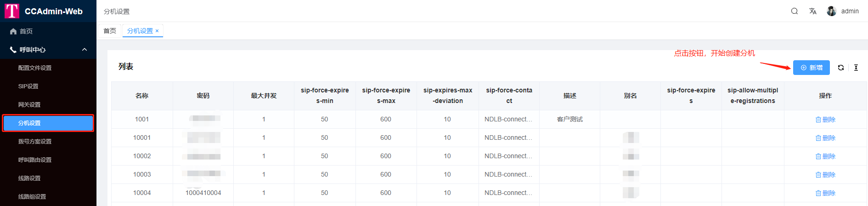The height and width of the screenshot is (206, 868).
Task: Open 拨号方案设置 menu item
Action: [x=35, y=142]
